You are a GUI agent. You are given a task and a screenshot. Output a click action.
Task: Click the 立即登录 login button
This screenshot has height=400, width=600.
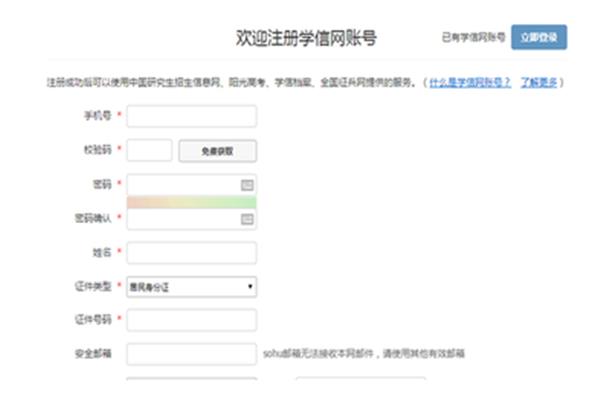click(539, 37)
